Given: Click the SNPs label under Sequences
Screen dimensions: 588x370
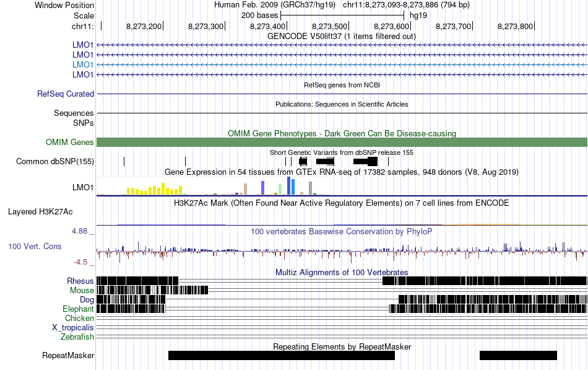Looking at the screenshot, I should 84,123.
